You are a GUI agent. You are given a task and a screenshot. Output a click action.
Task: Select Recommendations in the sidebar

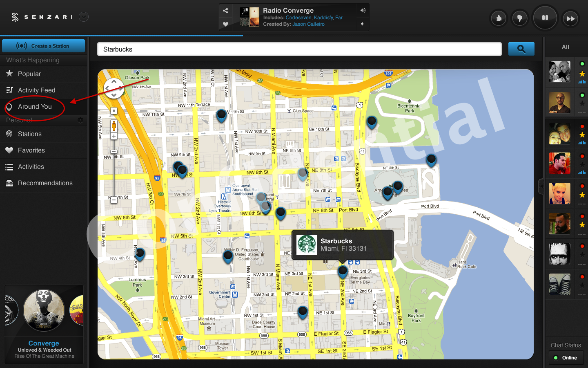click(45, 183)
